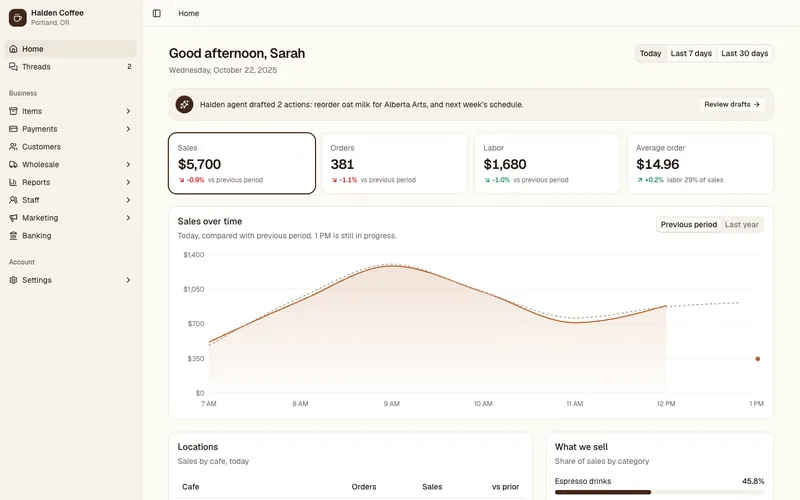Click the Home house icon in sidebar
Screen dimensions: 800x500
click(13, 49)
